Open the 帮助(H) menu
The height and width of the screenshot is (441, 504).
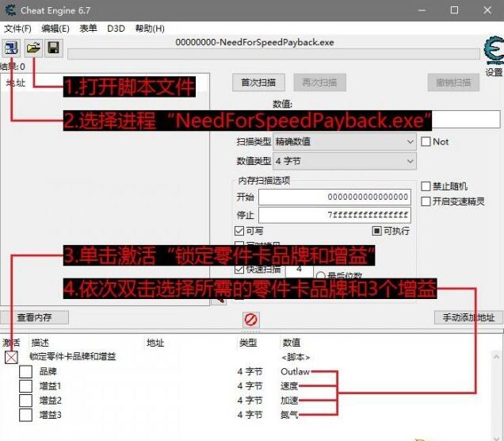coord(150,29)
